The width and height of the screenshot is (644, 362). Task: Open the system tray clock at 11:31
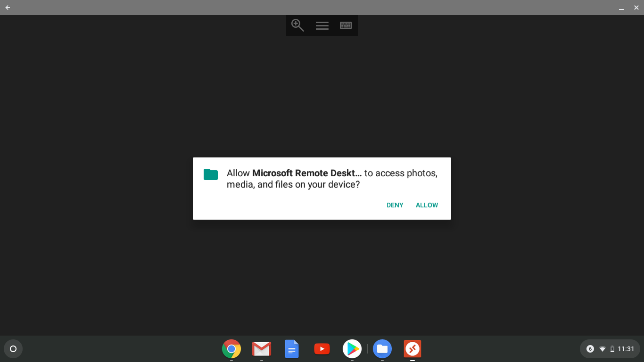point(626,349)
